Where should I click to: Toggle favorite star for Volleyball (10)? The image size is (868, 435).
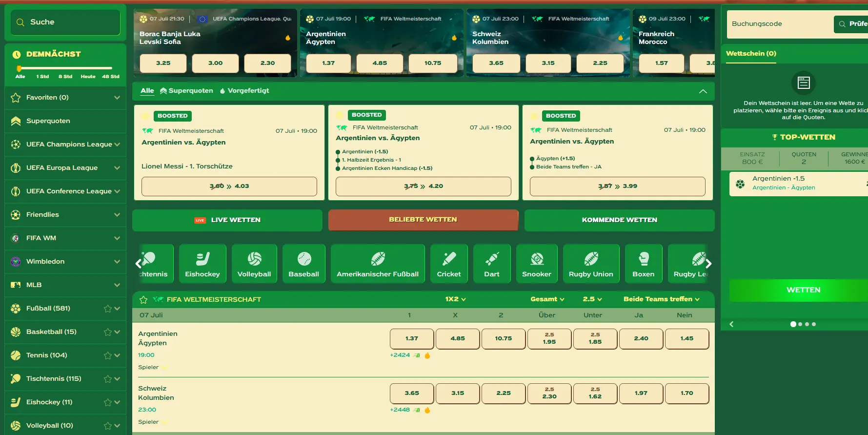point(108,426)
